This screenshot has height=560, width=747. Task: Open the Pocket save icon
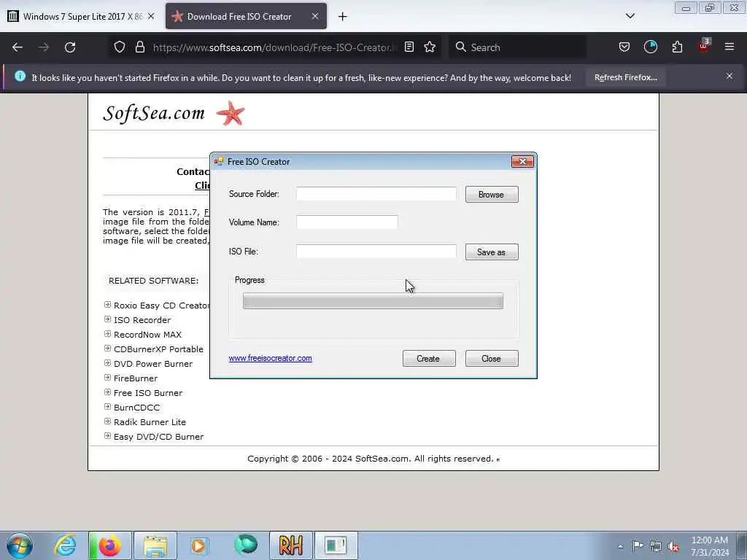click(624, 47)
